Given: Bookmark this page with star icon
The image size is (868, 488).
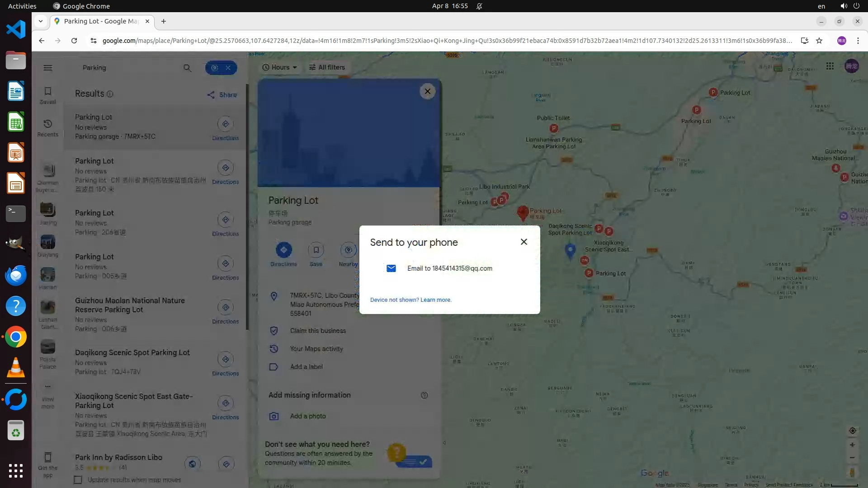Looking at the screenshot, I should [x=819, y=41].
